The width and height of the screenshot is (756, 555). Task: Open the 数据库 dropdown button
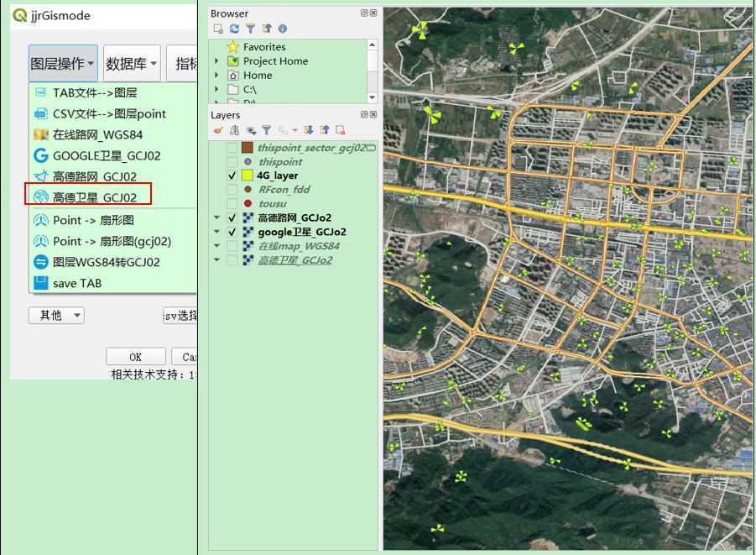(x=132, y=63)
